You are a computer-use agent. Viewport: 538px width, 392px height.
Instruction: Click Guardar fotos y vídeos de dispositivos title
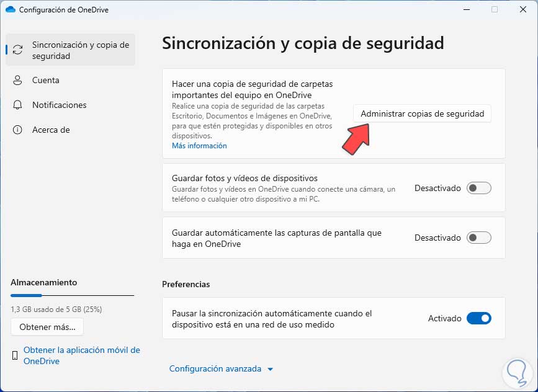coord(244,179)
